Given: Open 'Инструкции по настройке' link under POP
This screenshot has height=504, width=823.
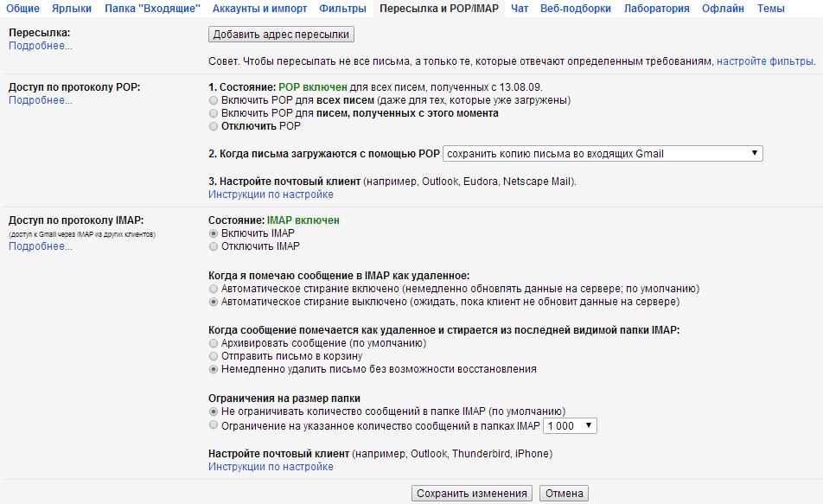Looking at the screenshot, I should pos(271,195).
